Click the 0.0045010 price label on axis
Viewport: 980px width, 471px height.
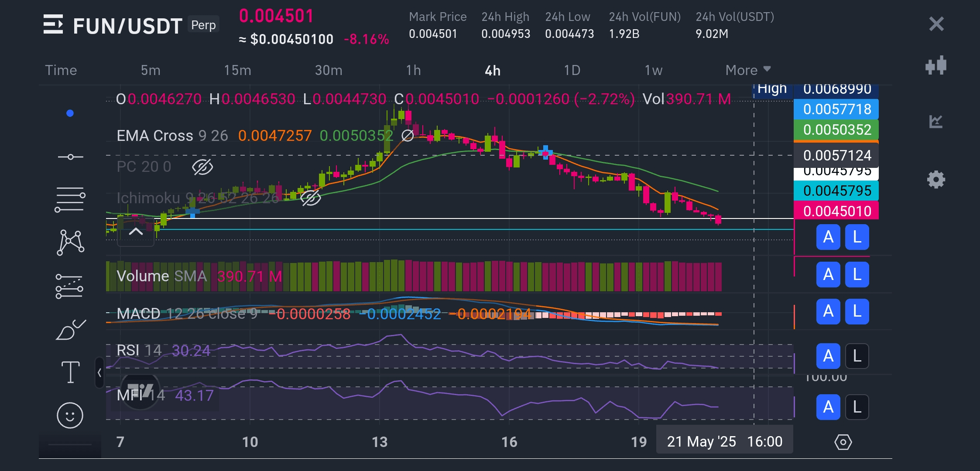click(x=836, y=211)
